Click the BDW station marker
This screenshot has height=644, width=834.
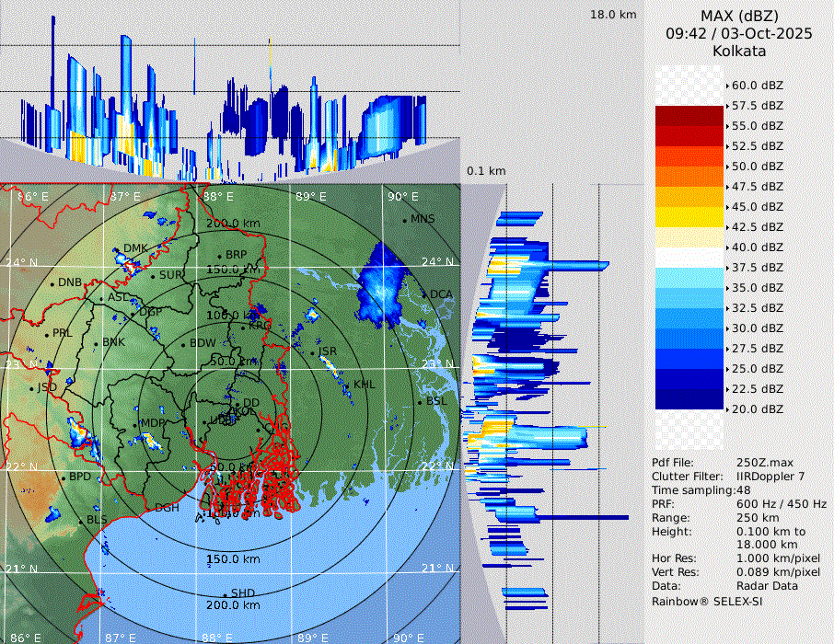(x=184, y=345)
